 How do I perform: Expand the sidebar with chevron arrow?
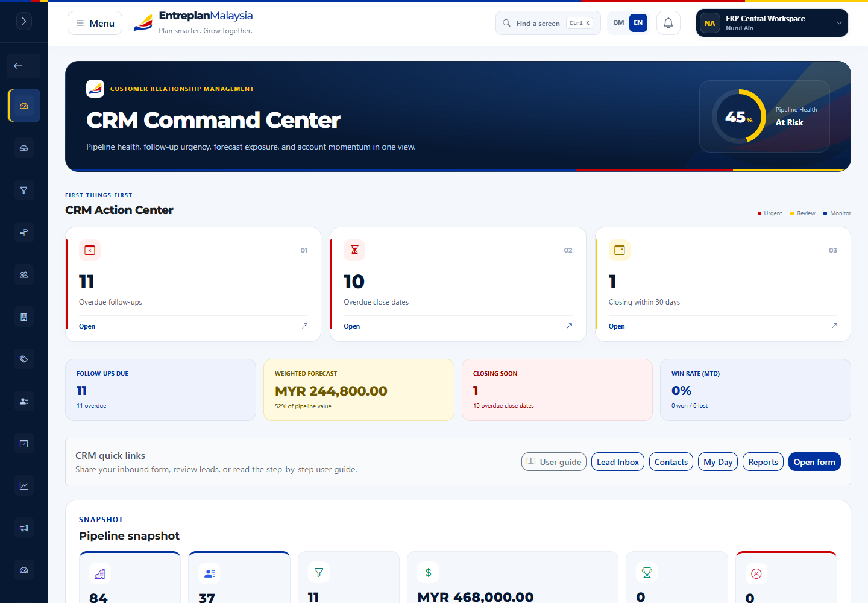[x=24, y=21]
